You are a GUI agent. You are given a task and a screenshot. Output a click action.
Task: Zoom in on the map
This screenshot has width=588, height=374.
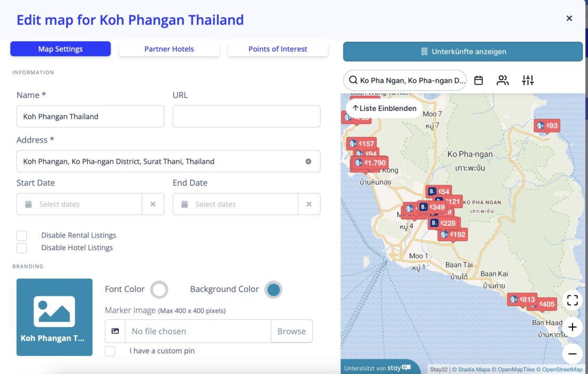[x=572, y=327]
